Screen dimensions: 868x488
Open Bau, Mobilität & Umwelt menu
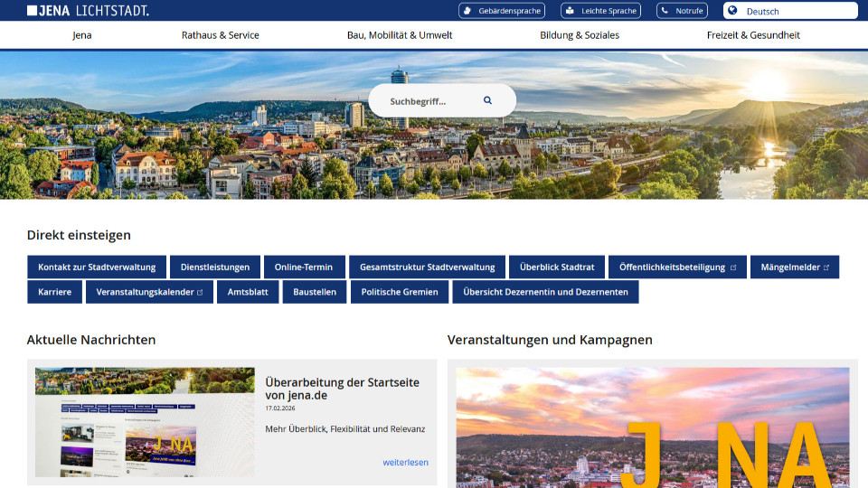(x=400, y=35)
